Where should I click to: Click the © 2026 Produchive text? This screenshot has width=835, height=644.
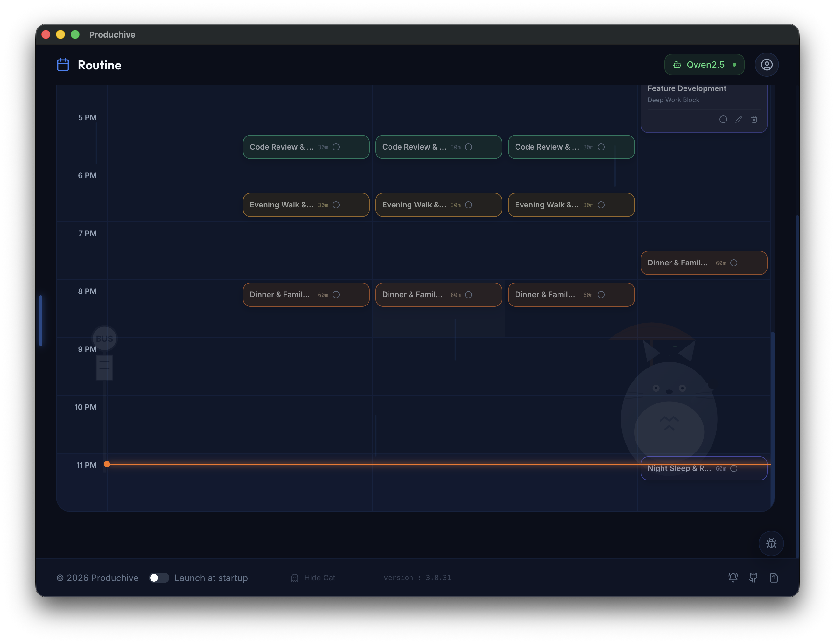tap(97, 577)
